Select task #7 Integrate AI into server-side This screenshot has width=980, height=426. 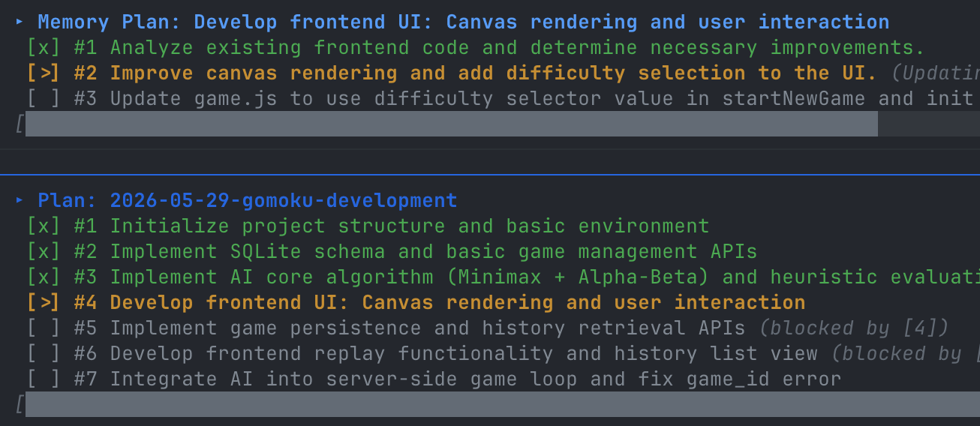point(458,379)
